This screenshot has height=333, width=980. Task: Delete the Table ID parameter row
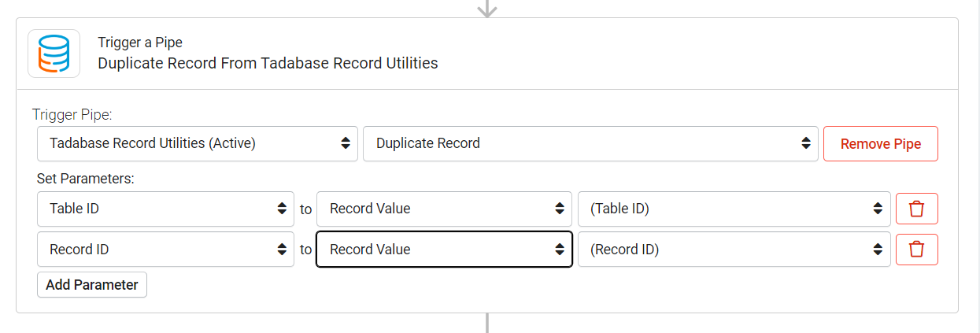916,209
